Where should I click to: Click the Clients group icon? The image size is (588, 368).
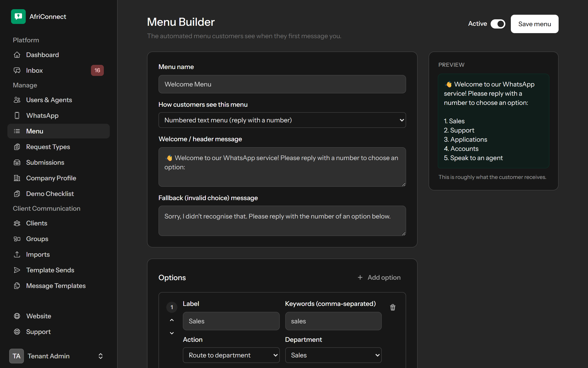[x=17, y=223]
